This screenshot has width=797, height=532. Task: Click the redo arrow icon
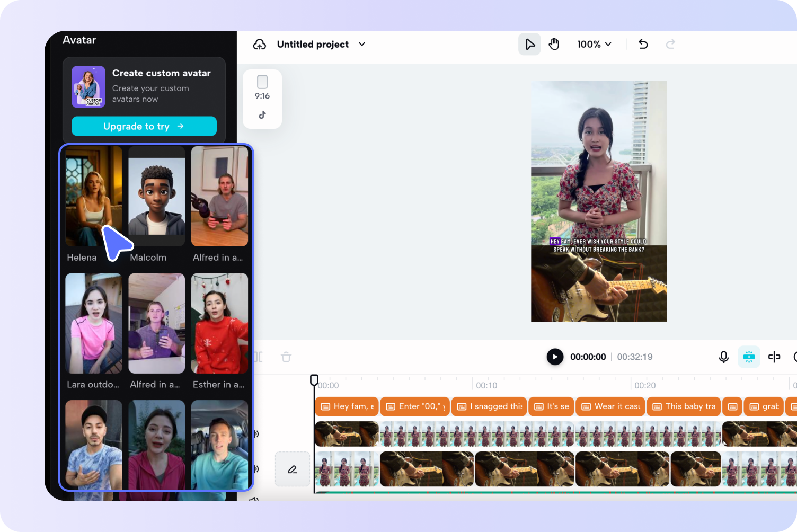point(670,44)
